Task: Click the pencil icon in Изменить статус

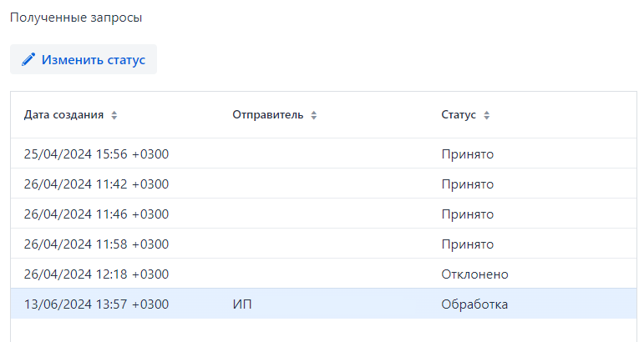Action: click(x=28, y=60)
